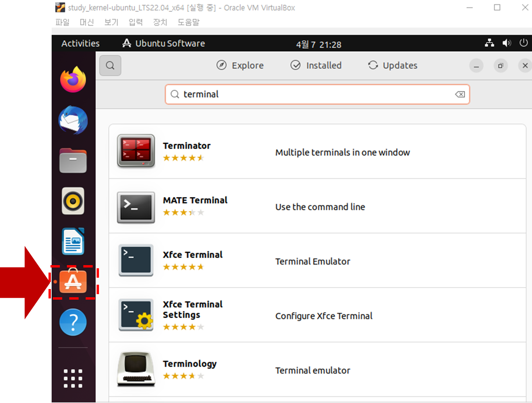Close the Ubuntu Software window
This screenshot has width=532, height=403.
click(525, 65)
